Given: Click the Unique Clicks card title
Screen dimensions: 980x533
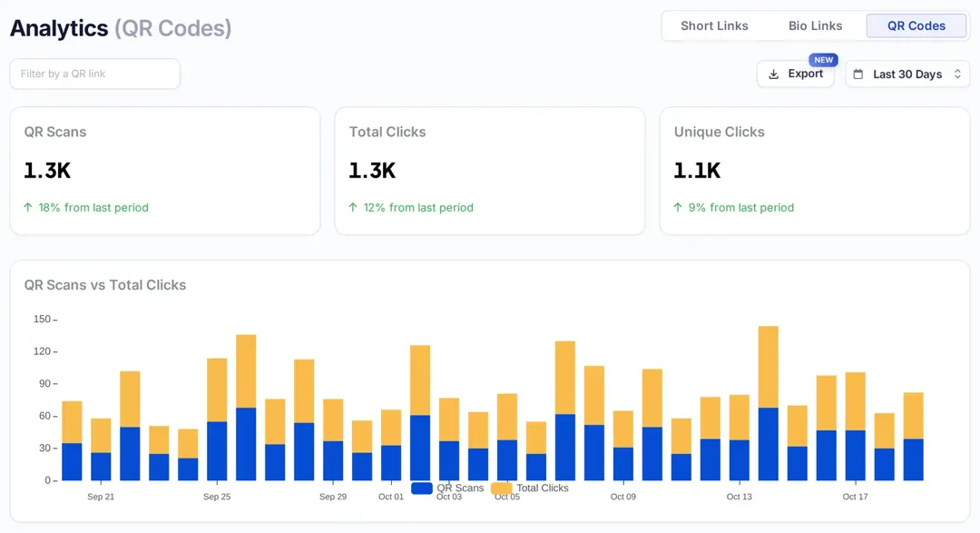Looking at the screenshot, I should pos(719,132).
